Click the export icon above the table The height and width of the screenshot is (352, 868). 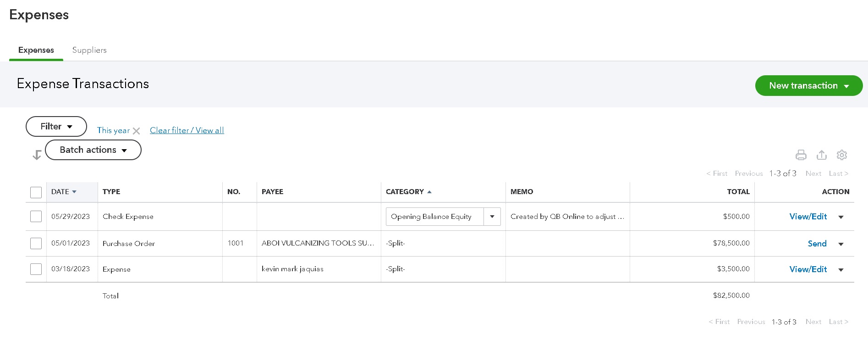pos(821,155)
